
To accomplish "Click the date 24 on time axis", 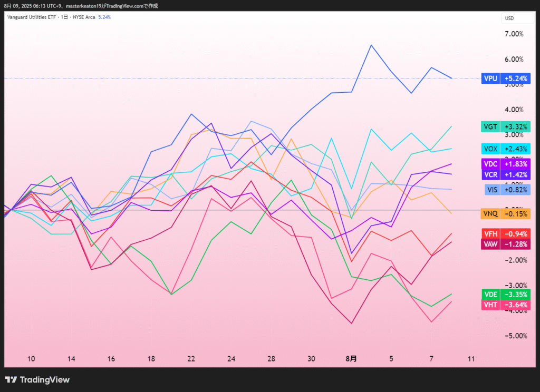I will [x=231, y=359].
